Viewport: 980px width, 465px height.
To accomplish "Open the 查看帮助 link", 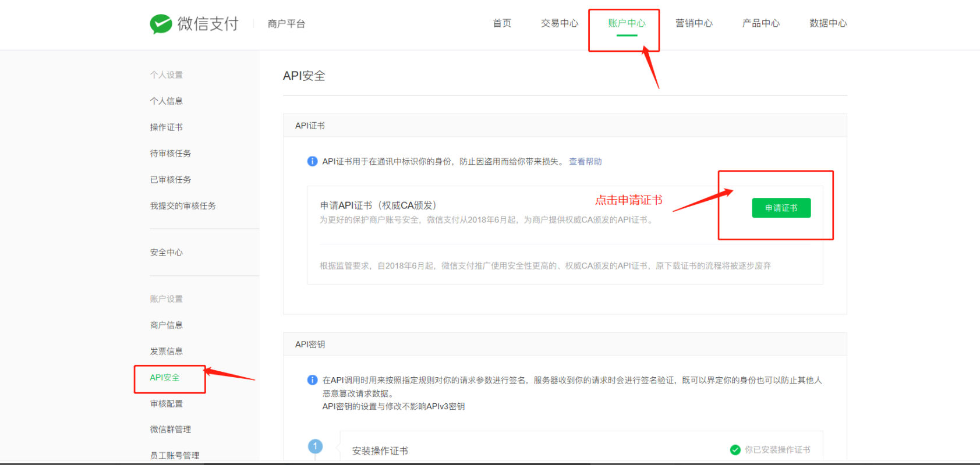I will point(585,162).
